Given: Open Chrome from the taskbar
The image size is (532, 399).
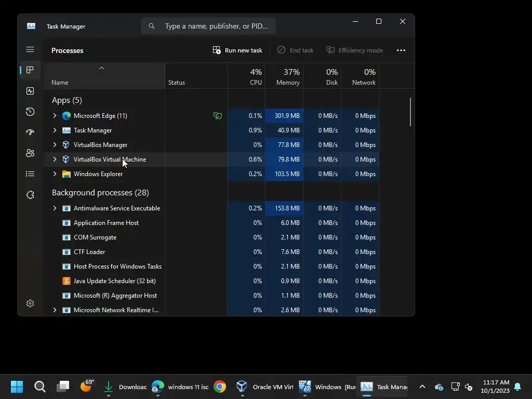Looking at the screenshot, I should coord(220,387).
